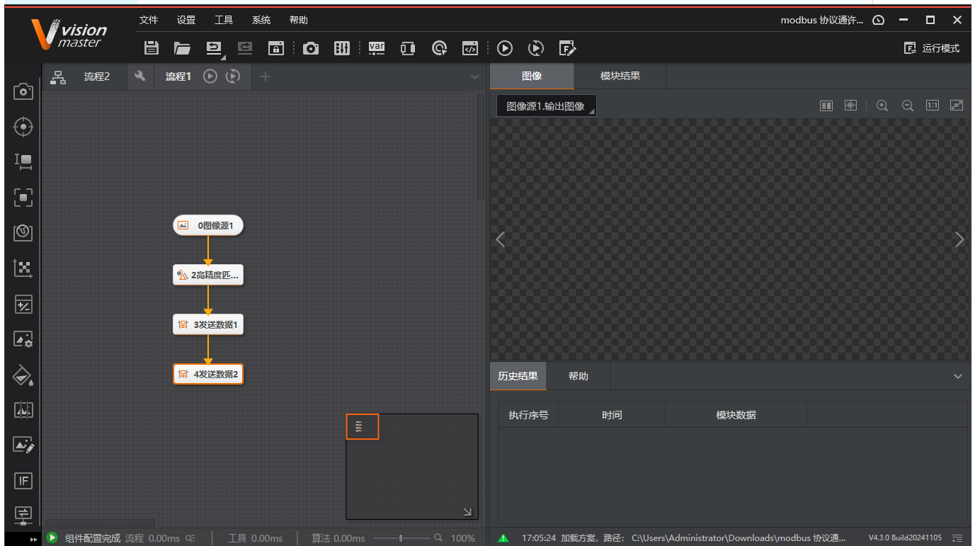Click the canvas zoom slider handle
Viewport: 980px width, 546px height.
[x=401, y=538]
